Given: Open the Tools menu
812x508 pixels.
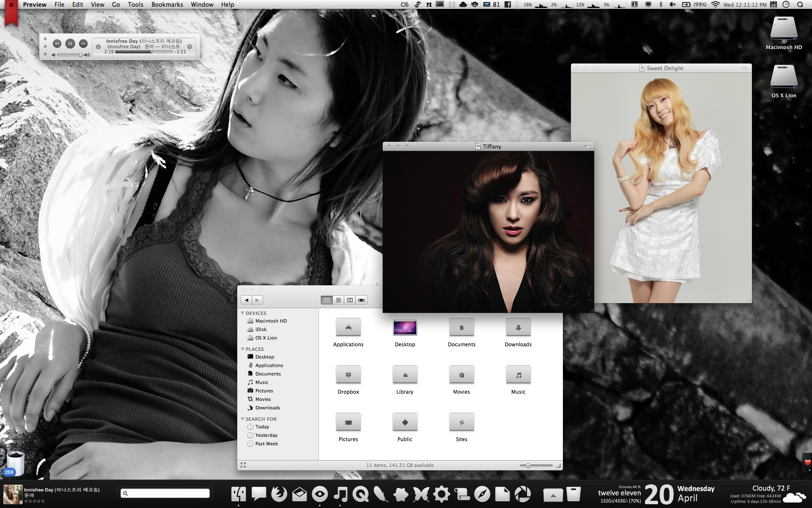Looking at the screenshot, I should 135,5.
